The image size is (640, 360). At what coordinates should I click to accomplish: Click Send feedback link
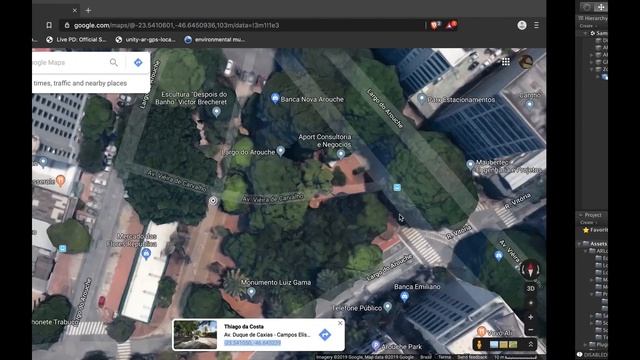tap(472, 357)
